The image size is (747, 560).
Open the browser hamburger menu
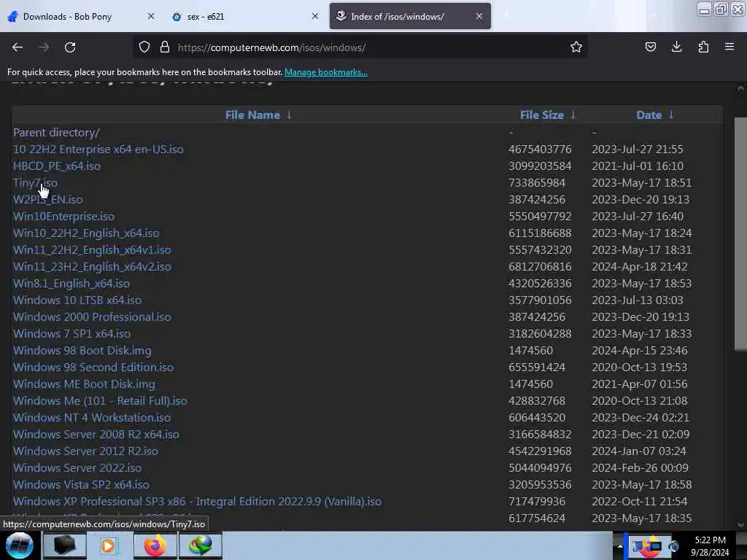coord(729,47)
